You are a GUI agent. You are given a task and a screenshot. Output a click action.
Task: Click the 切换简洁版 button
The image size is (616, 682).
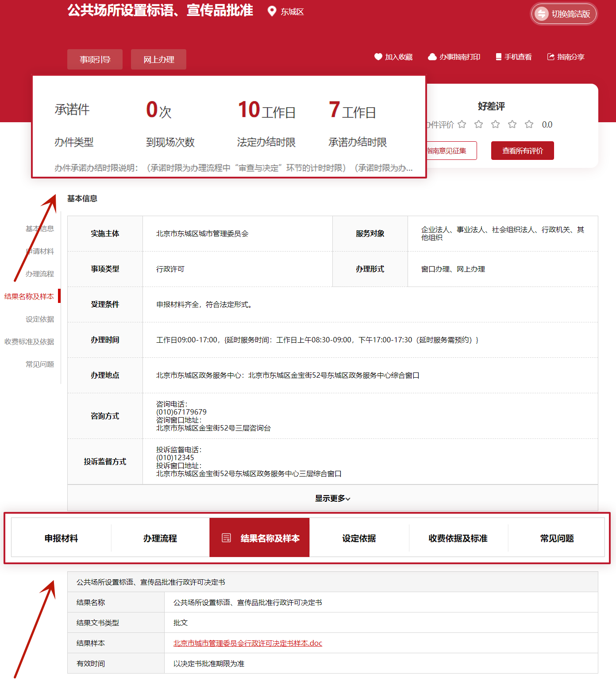click(564, 14)
